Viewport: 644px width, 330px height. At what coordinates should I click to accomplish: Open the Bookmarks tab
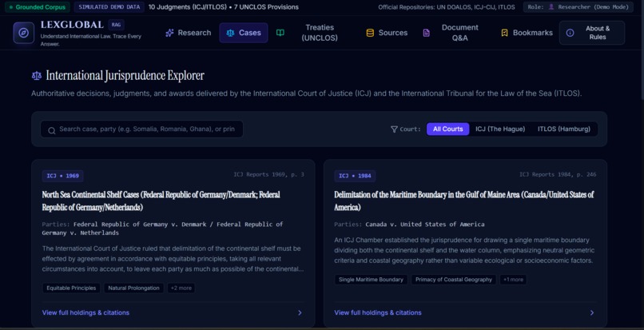coord(527,33)
